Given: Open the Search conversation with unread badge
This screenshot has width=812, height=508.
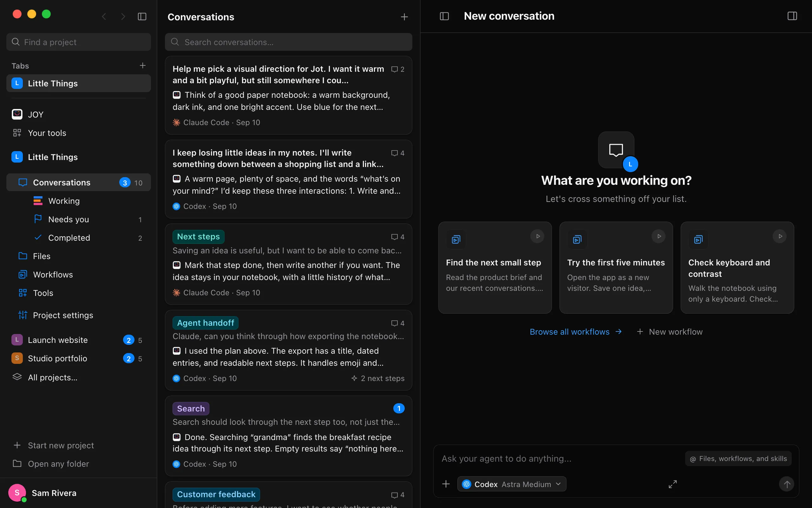Looking at the screenshot, I should 289,436.
